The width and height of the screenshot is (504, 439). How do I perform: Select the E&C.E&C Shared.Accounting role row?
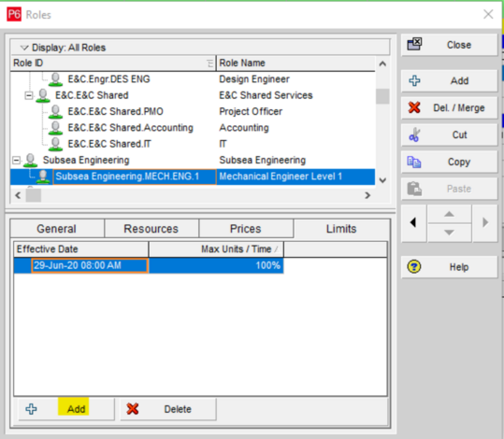pos(193,128)
